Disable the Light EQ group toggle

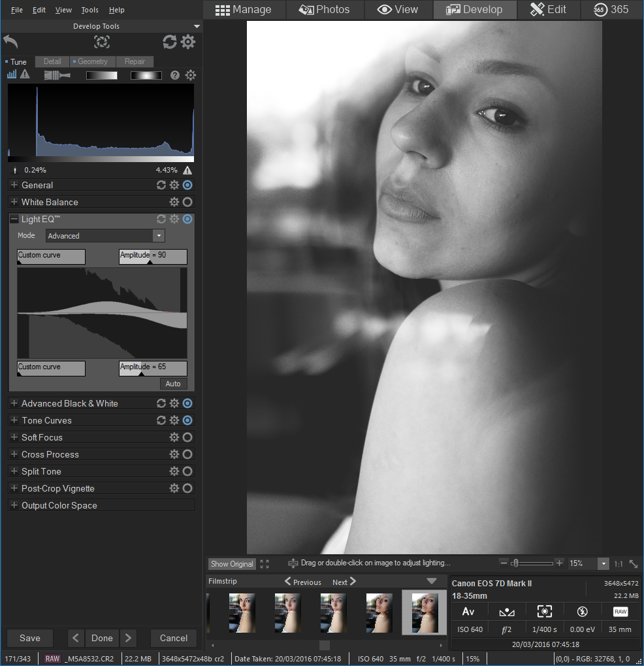point(187,219)
